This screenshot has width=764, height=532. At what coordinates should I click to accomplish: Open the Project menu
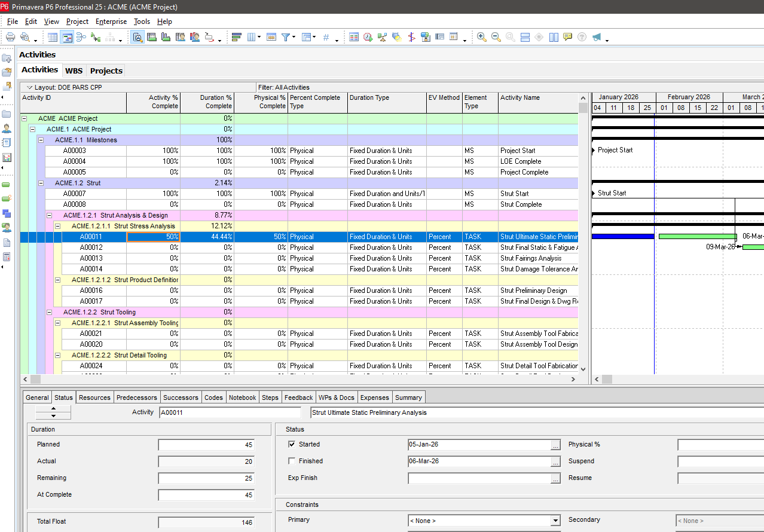[77, 22]
